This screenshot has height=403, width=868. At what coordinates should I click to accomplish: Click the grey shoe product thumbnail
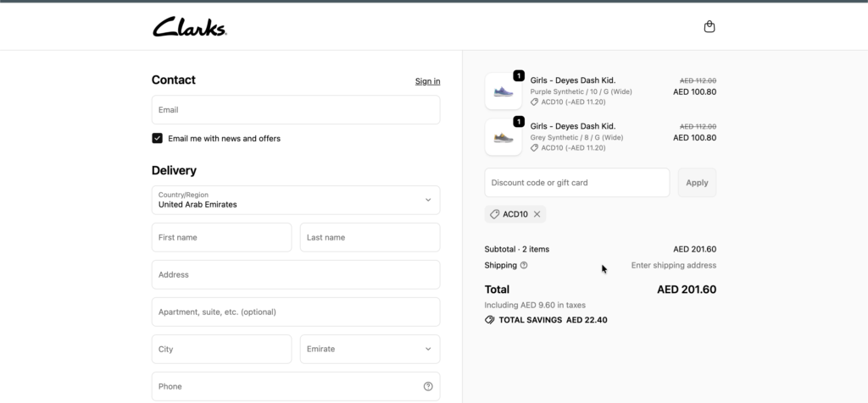pyautogui.click(x=504, y=137)
